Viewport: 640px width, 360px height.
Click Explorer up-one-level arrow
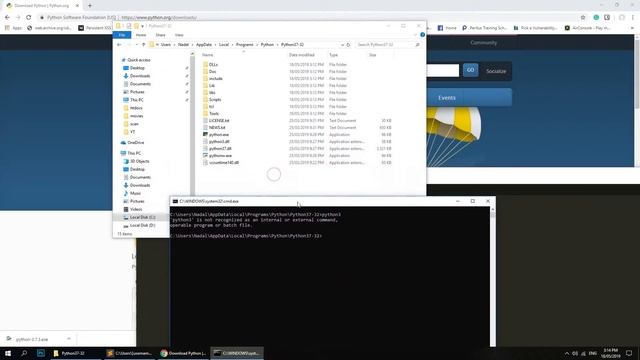[x=143, y=44]
